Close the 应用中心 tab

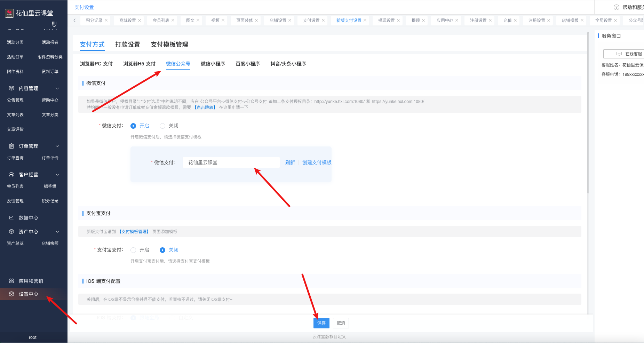coord(457,21)
